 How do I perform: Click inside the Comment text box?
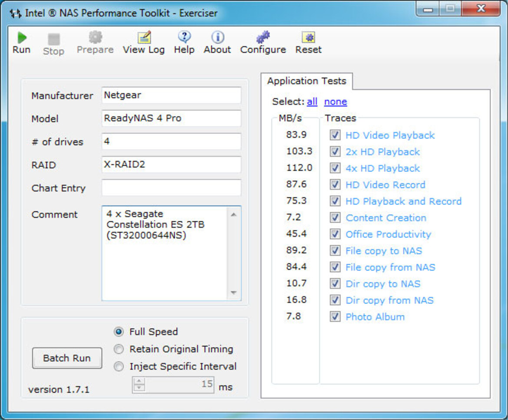click(165, 253)
